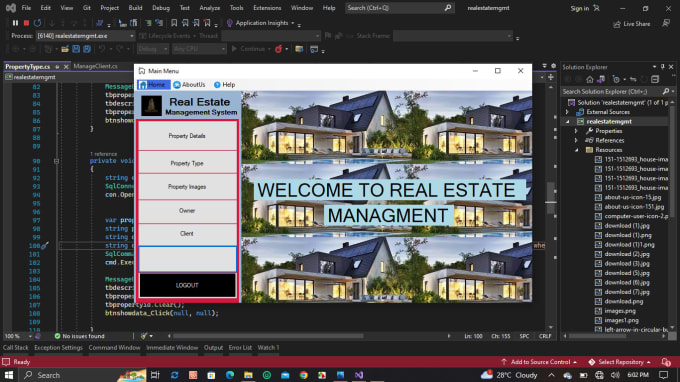Open the Error List tab
Image resolution: width=680 pixels, height=382 pixels.
(240, 348)
